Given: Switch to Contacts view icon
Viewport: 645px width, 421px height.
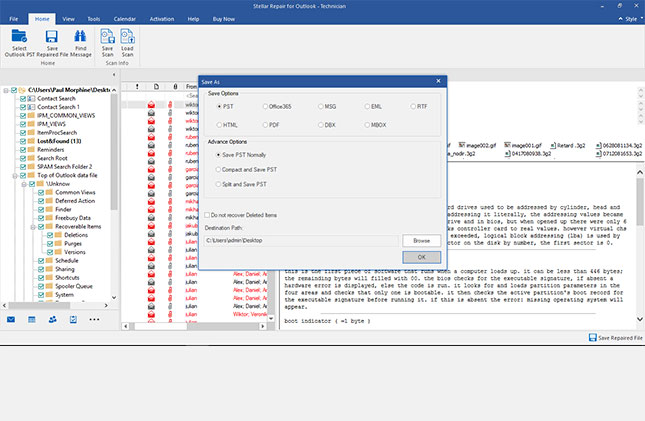Looking at the screenshot, I should pyautogui.click(x=53, y=319).
